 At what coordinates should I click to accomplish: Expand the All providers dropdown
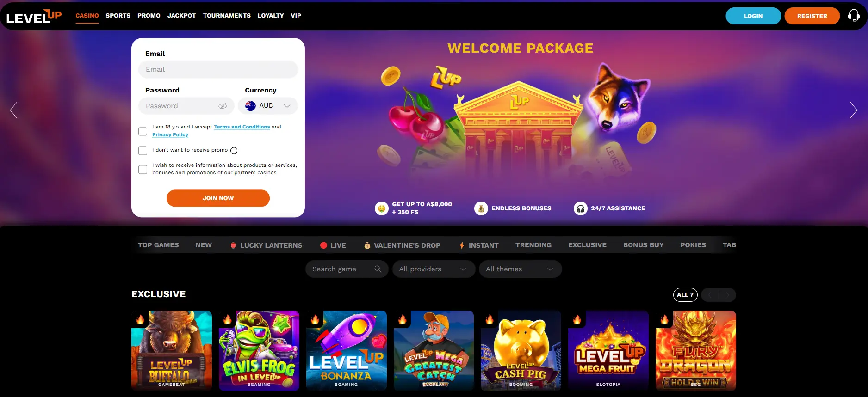coord(434,269)
